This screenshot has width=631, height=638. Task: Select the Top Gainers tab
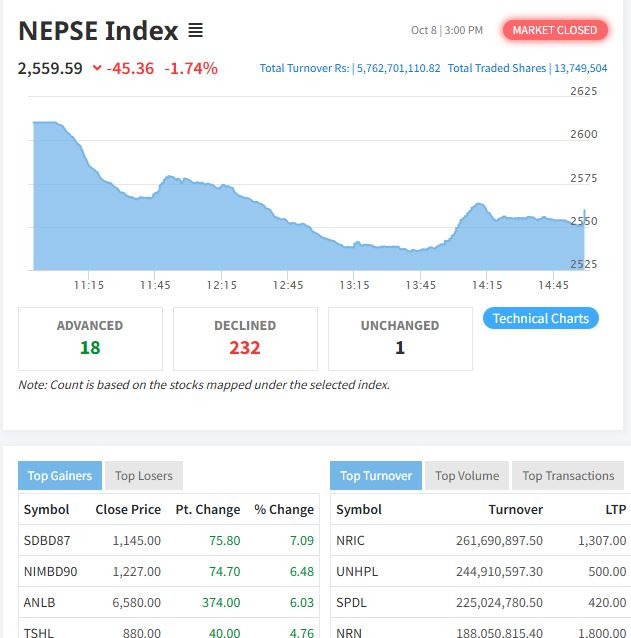[60, 476]
